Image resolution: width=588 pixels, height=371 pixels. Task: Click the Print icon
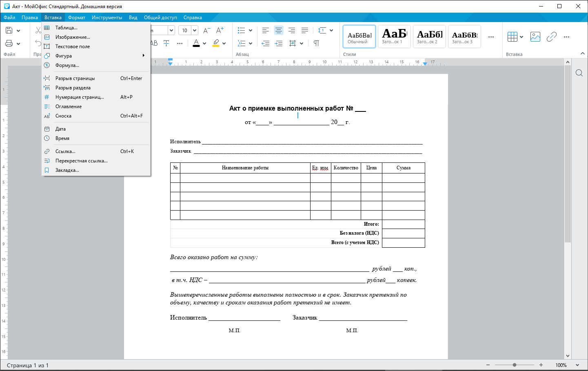coord(9,43)
